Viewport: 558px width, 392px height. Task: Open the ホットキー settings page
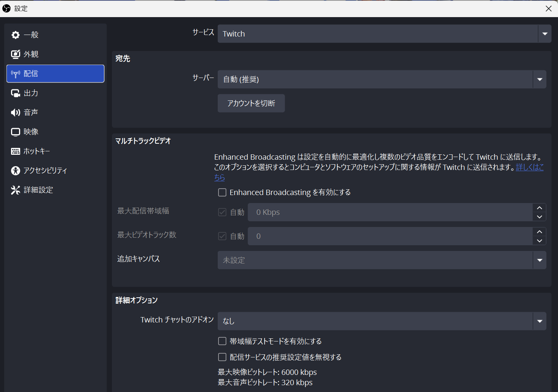[x=56, y=151]
